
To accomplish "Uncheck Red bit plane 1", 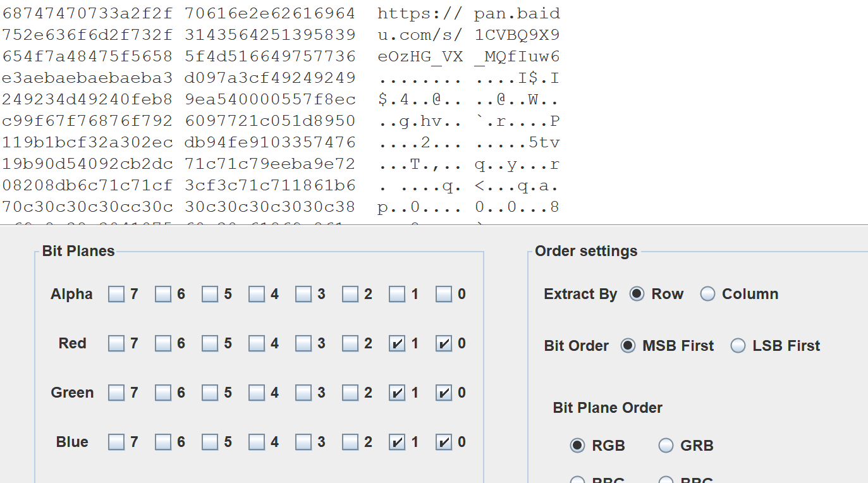I will point(397,343).
